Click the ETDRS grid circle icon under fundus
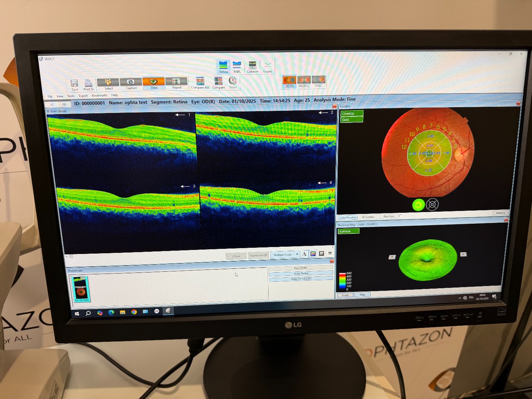532x399 pixels. click(x=432, y=204)
